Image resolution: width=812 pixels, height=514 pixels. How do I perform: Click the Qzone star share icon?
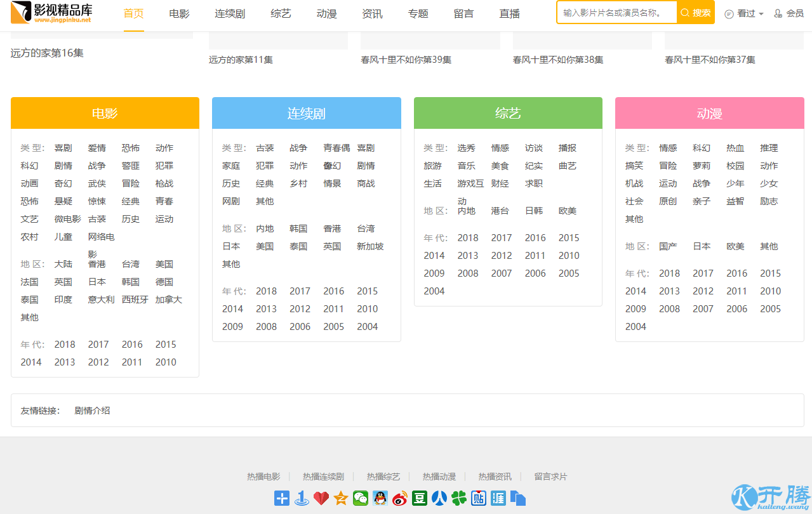[x=341, y=498]
